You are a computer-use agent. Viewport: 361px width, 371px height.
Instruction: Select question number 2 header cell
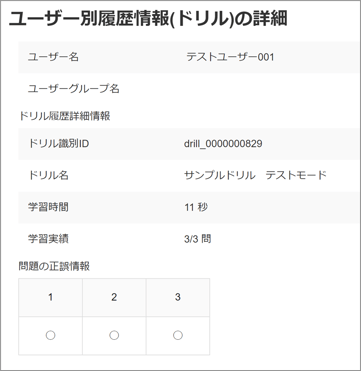coord(114,297)
